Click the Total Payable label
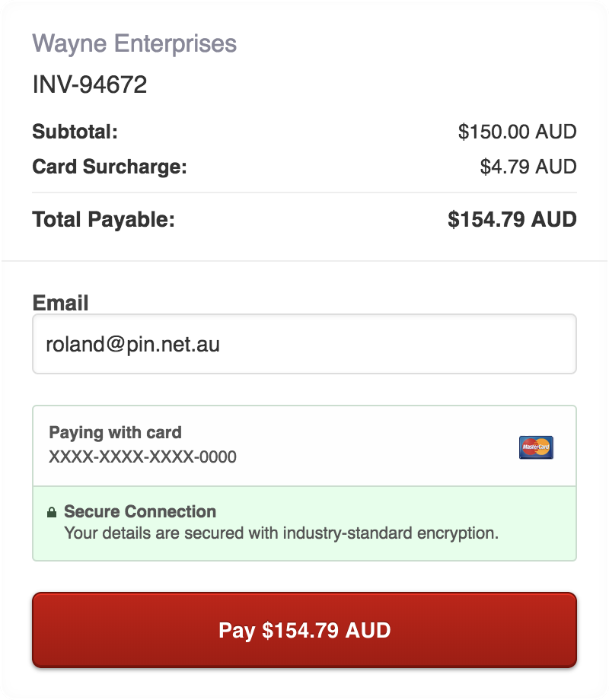This screenshot has width=609, height=700. coord(104,219)
